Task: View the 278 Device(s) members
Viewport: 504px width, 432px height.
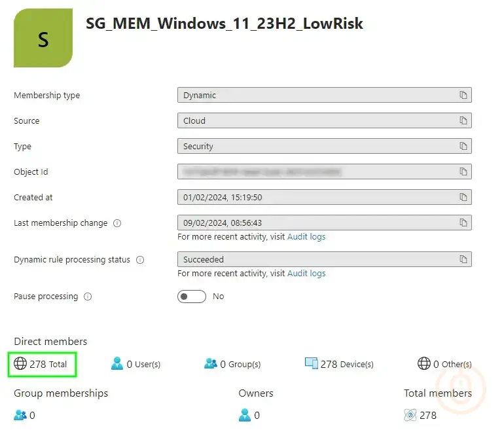Action: click(339, 364)
